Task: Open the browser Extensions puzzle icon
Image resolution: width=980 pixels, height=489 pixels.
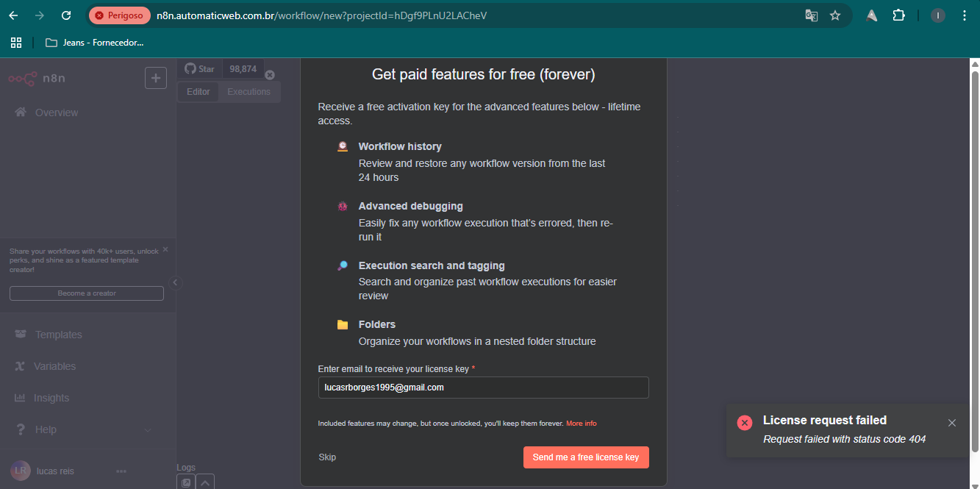Action: coord(898,15)
